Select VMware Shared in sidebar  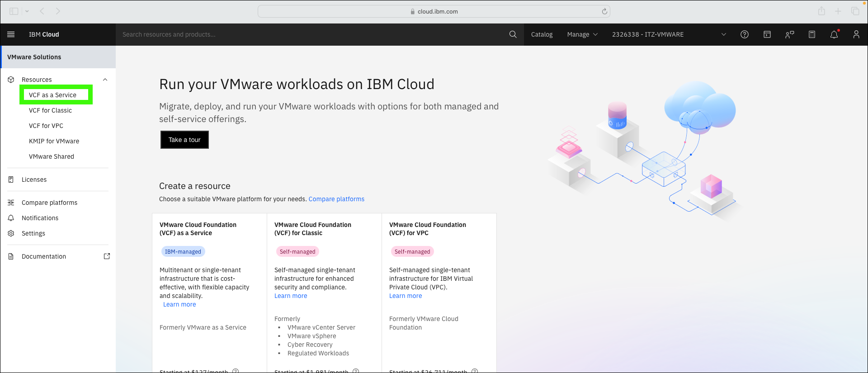click(52, 156)
